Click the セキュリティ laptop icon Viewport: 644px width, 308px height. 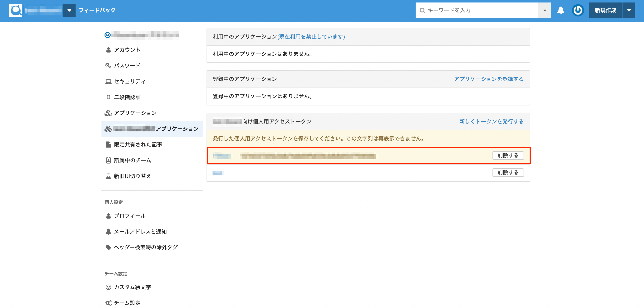108,81
